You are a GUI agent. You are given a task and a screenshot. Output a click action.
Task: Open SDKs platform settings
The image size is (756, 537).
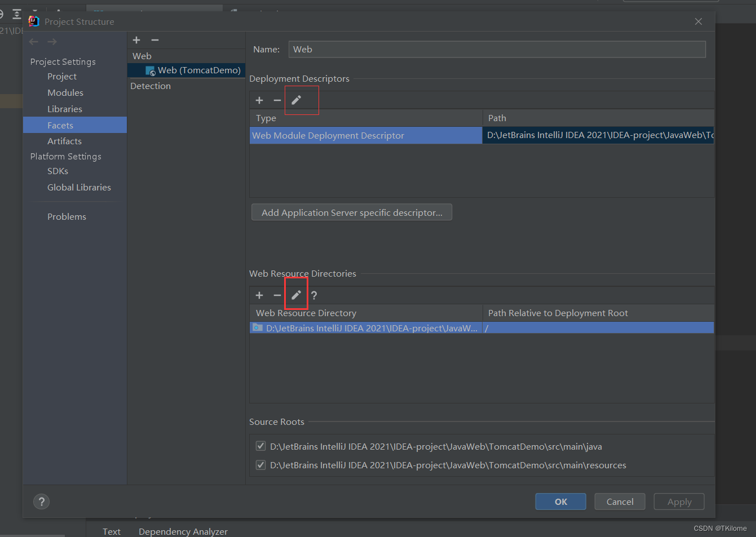click(58, 171)
